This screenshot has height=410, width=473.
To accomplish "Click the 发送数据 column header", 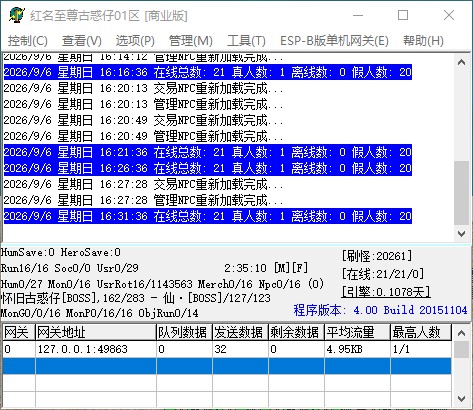I will click(240, 332).
